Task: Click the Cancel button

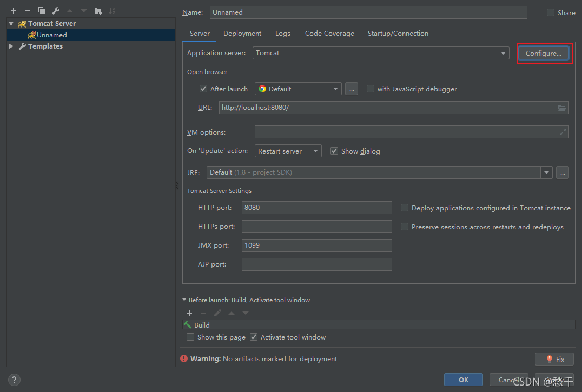Action: click(508, 380)
